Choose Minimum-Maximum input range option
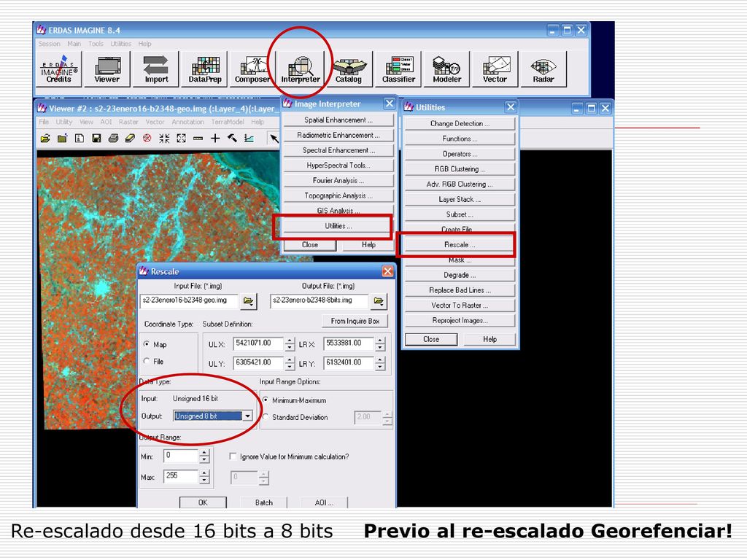The width and height of the screenshot is (747, 560). (x=266, y=400)
